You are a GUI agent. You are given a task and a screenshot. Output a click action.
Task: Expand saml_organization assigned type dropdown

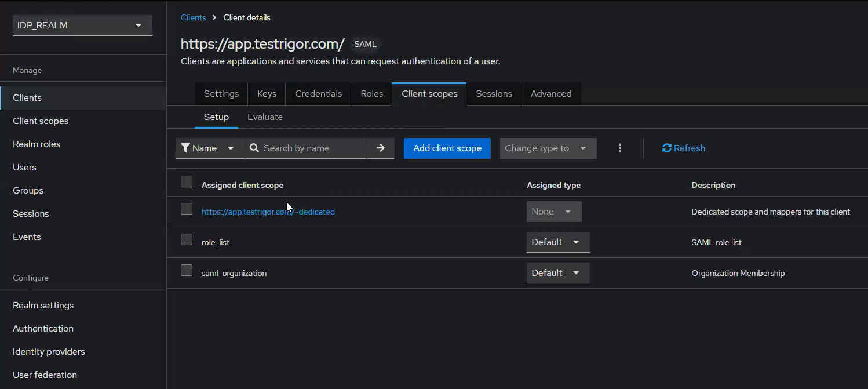tap(558, 273)
